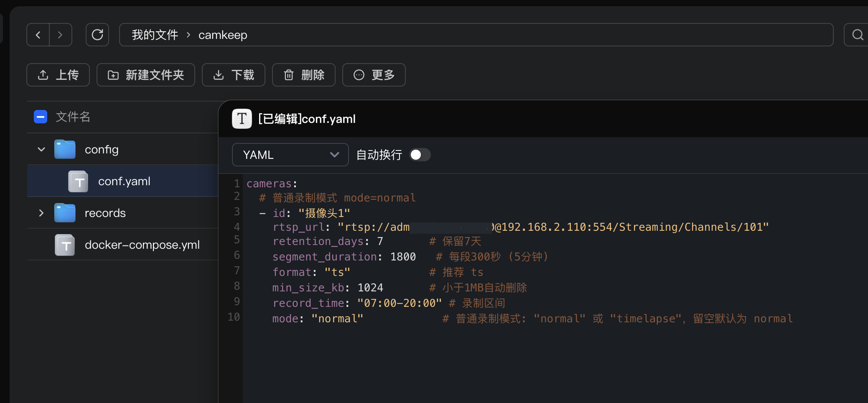Image resolution: width=868 pixels, height=403 pixels.
Task: Select the config folder icon
Action: [x=65, y=149]
